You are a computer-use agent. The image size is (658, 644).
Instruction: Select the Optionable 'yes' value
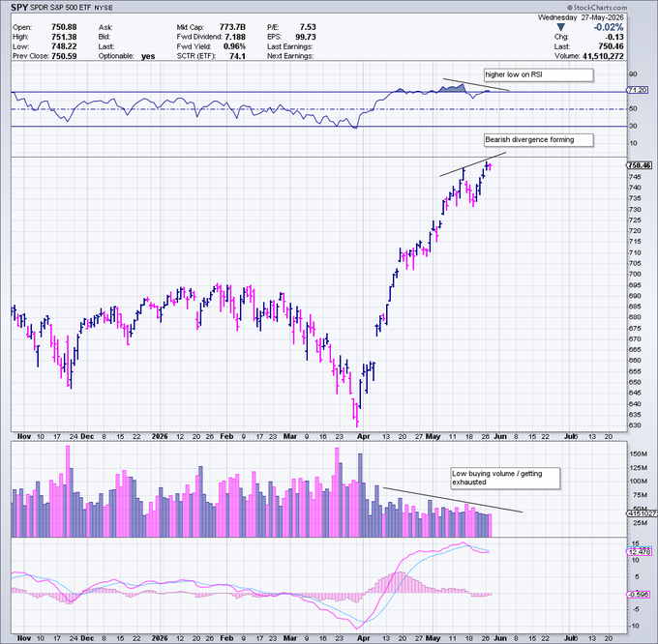tap(148, 56)
